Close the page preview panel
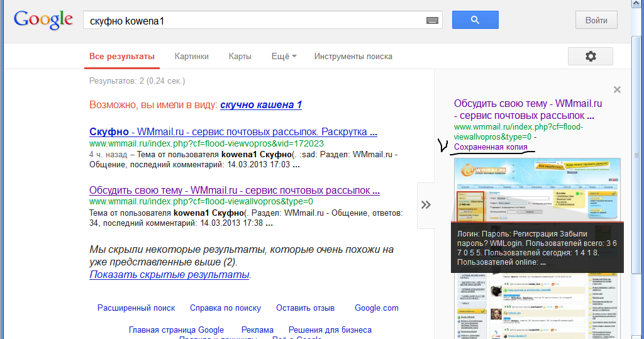Screen dimensions: 644x339 (x=617, y=89)
